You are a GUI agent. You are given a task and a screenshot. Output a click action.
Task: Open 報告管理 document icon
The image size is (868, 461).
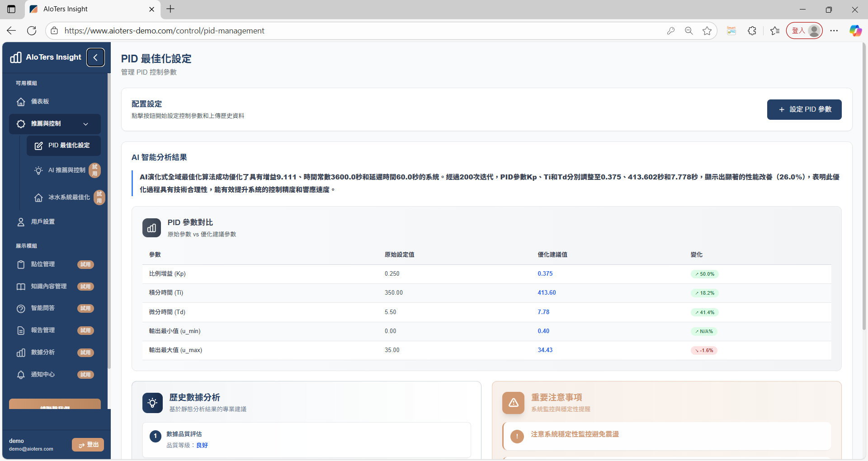click(x=21, y=330)
